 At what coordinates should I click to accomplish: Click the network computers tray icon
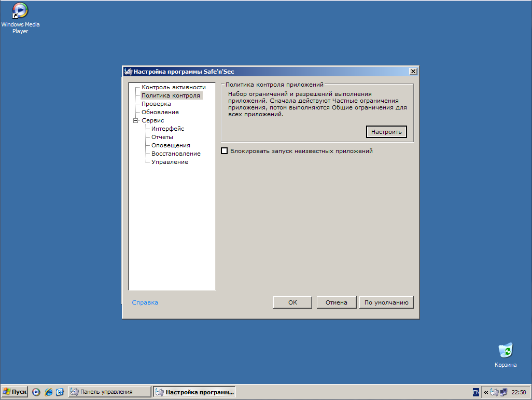pos(503,392)
